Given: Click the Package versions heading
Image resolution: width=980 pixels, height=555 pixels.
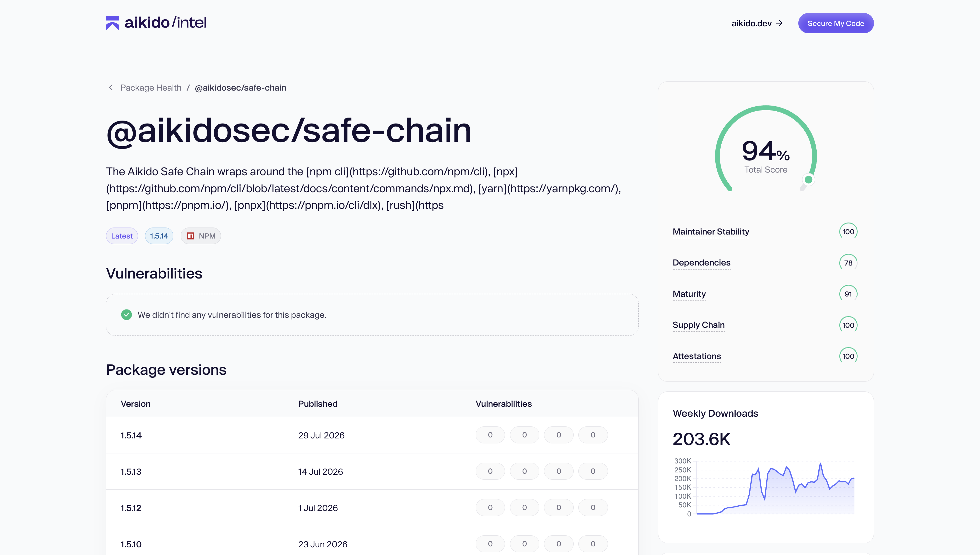Looking at the screenshot, I should 166,370.
